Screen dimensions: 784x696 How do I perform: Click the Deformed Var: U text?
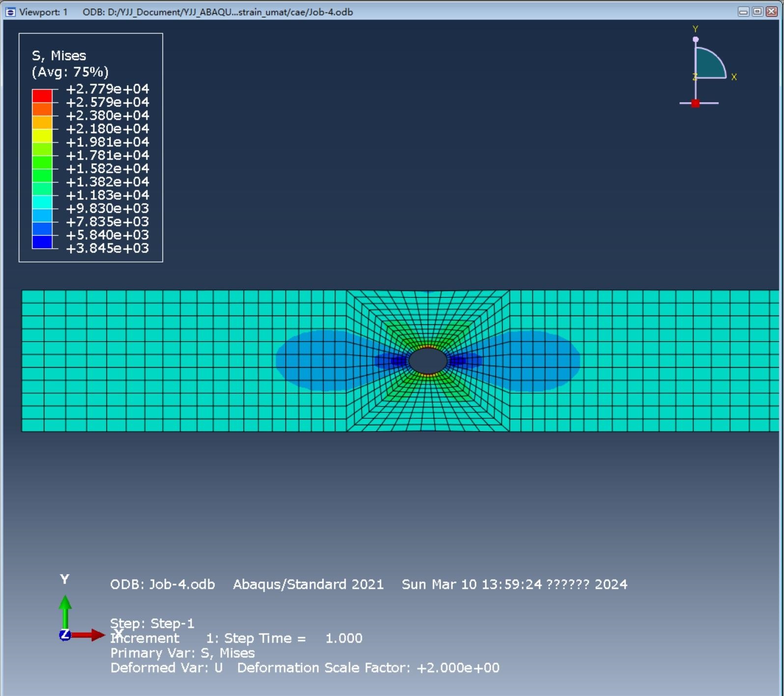coord(167,667)
